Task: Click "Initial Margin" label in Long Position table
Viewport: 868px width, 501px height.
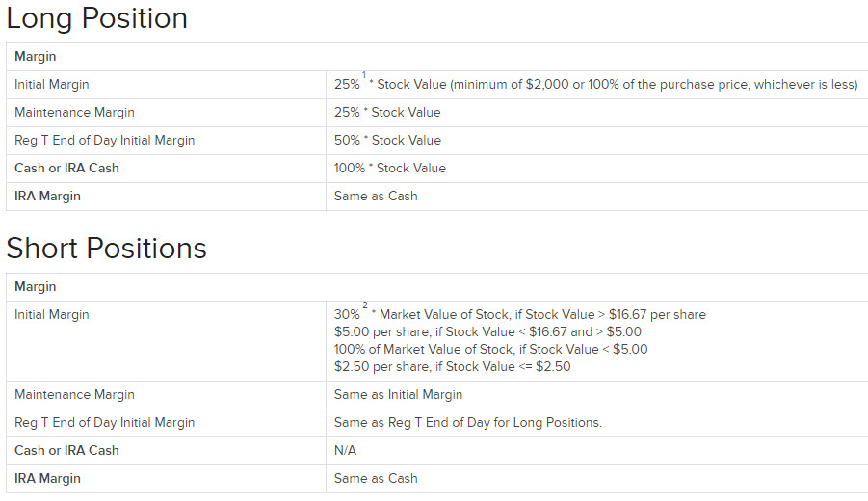Action: pyautogui.click(x=52, y=85)
